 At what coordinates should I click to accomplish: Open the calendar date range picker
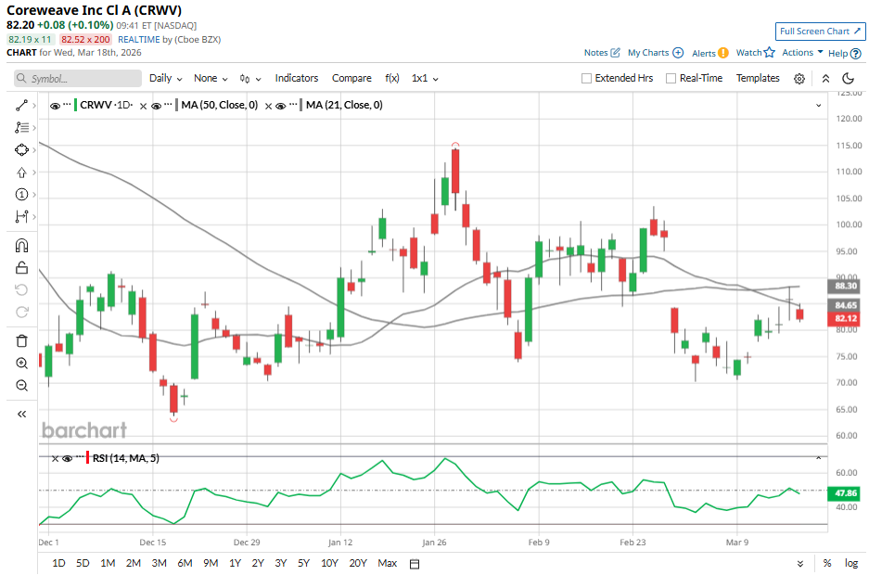tap(415, 564)
